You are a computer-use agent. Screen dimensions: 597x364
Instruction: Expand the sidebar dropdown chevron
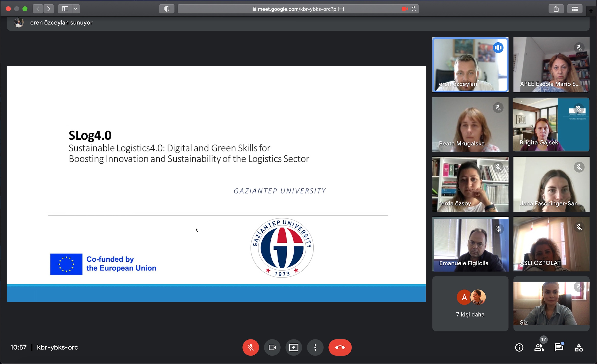76,9
